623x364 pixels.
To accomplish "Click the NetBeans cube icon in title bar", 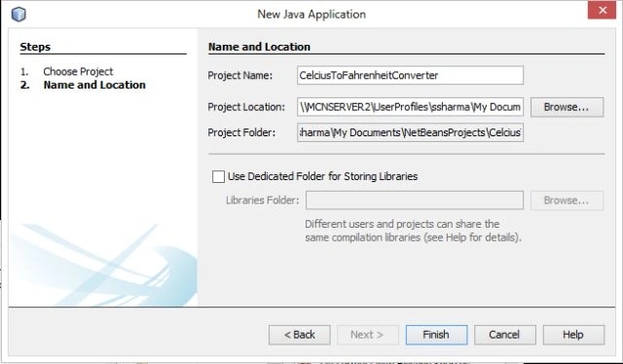I will coord(18,15).
